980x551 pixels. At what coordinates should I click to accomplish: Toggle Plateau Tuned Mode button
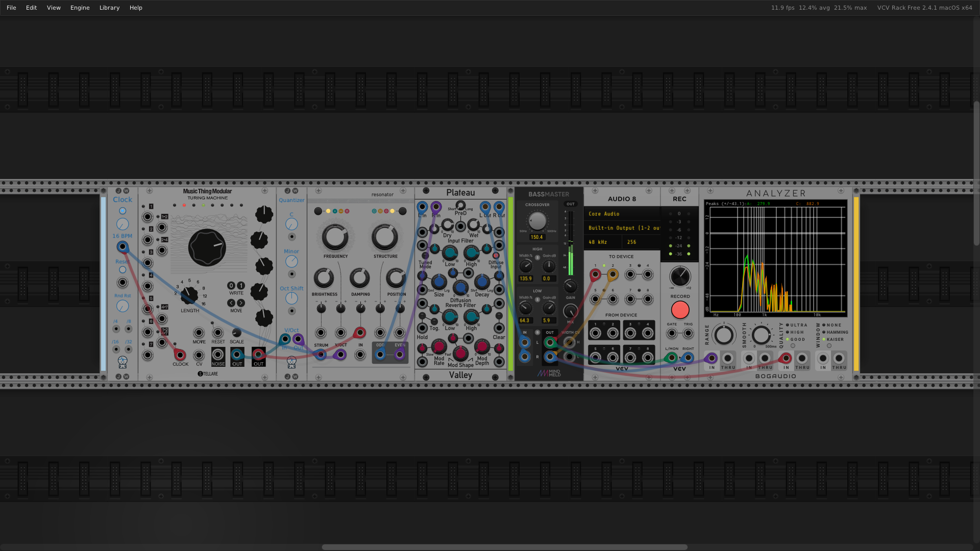point(425,256)
